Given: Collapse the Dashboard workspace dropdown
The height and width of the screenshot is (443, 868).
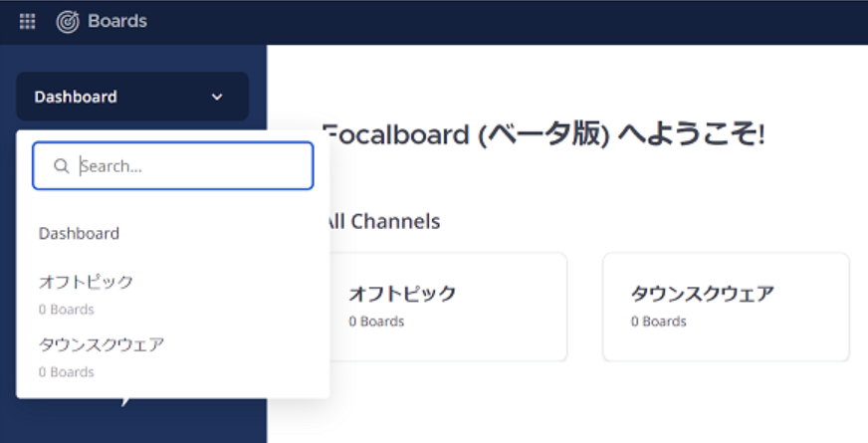Looking at the screenshot, I should coord(132,97).
